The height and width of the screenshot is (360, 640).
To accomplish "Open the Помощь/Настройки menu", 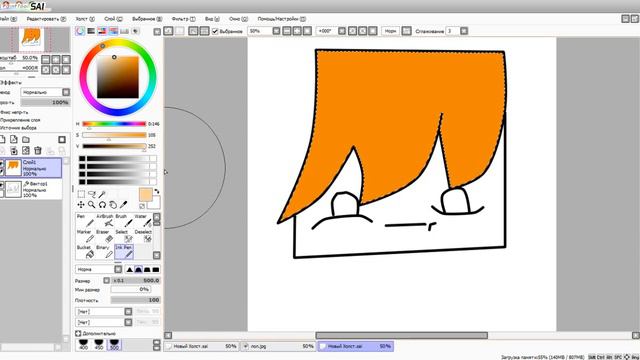I will pyautogui.click(x=282, y=19).
